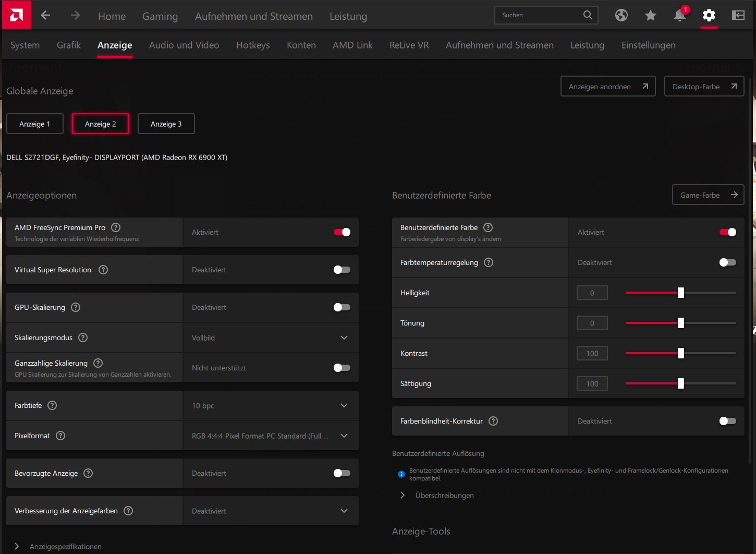Screen dimensions: 756x554
Task: Open settings gear icon
Action: pos(709,15)
